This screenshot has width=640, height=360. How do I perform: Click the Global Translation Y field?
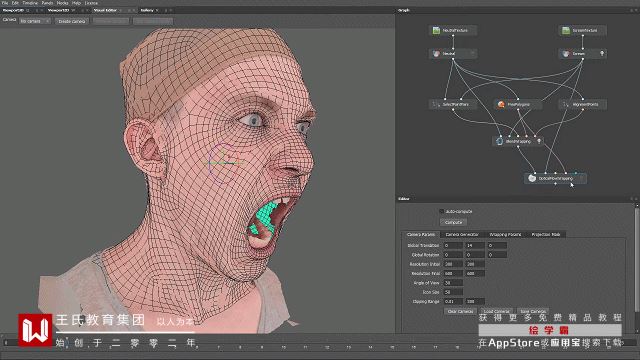tap(475, 245)
